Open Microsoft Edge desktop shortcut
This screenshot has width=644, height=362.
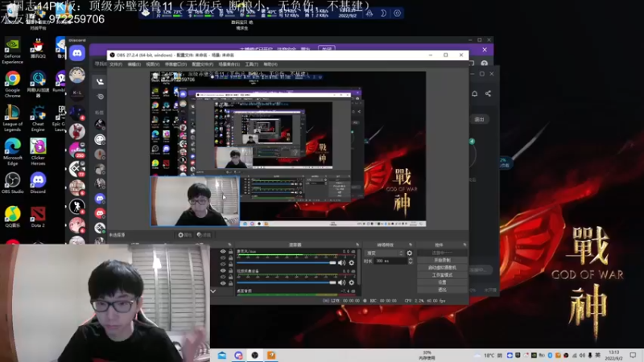tap(12, 152)
